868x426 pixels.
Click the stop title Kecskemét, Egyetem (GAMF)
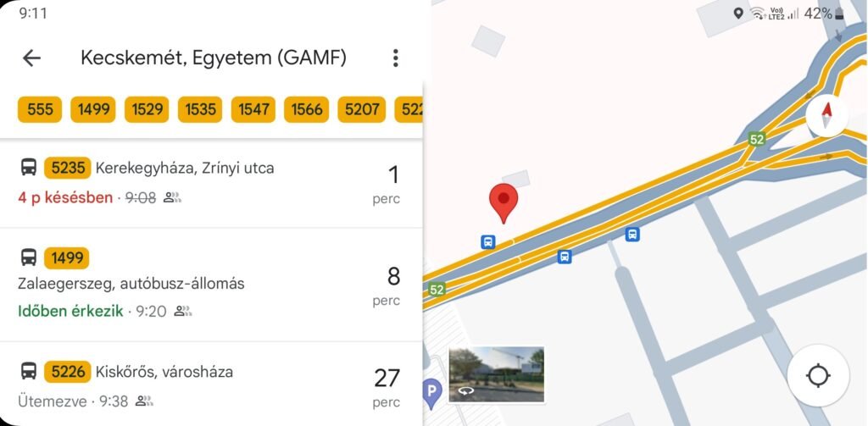point(214,58)
